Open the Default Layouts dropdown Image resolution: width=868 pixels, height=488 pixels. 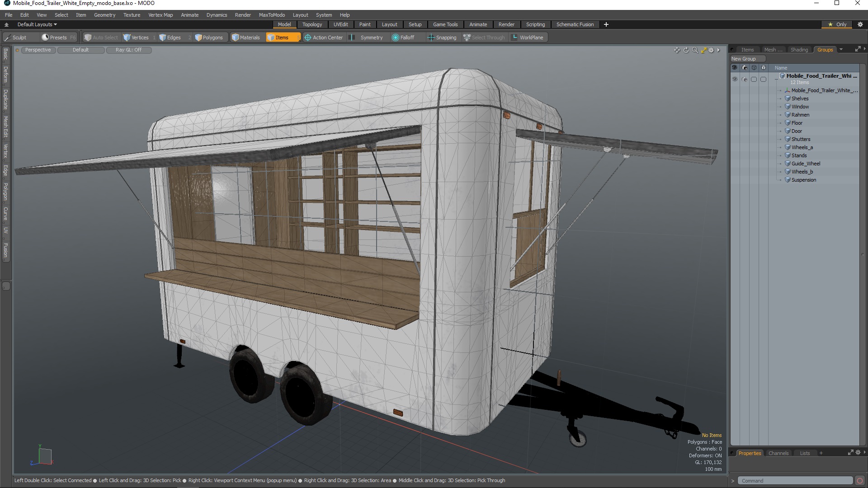(37, 24)
